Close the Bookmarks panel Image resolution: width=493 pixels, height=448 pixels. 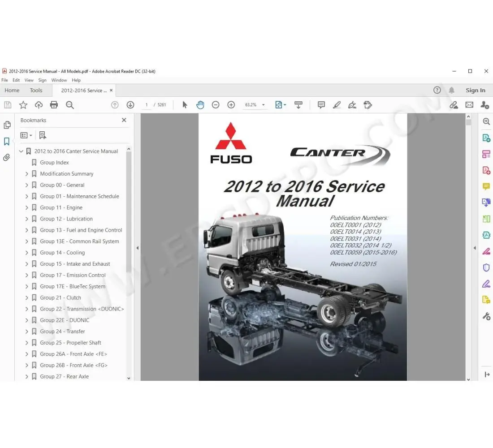pos(124,120)
